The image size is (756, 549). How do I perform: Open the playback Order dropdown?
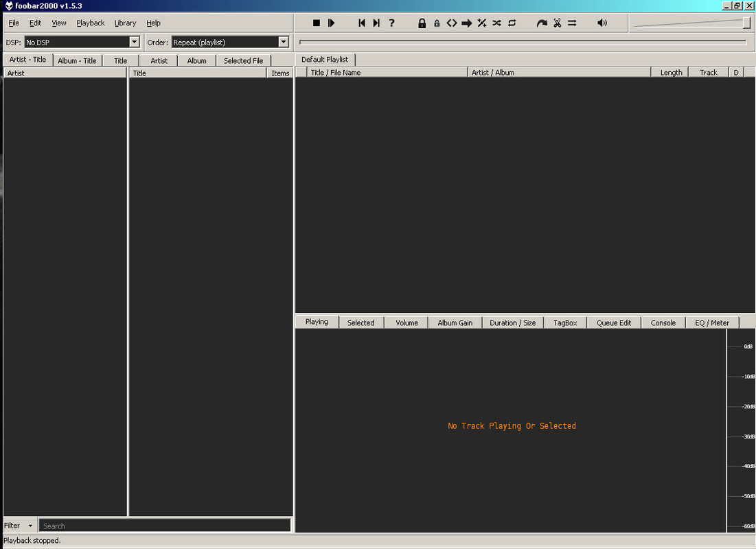click(x=284, y=42)
